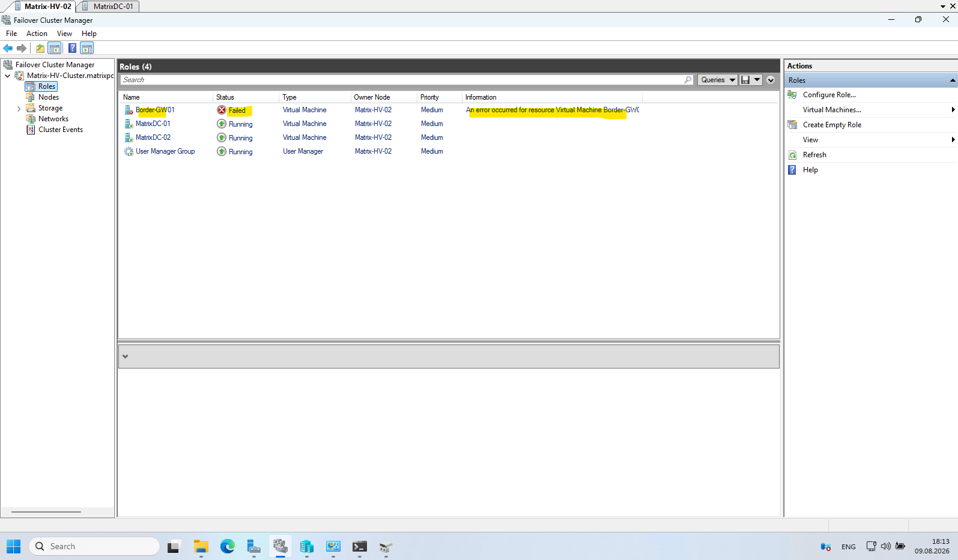Image resolution: width=958 pixels, height=560 pixels.
Task: Click the Border-GW01 error information text
Action: coord(553,110)
